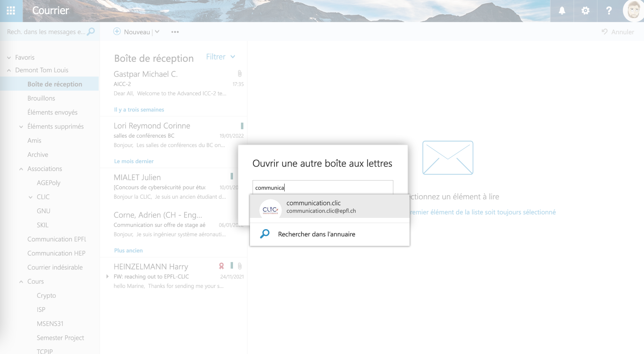
Task: Open the user profile avatar
Action: (633, 11)
